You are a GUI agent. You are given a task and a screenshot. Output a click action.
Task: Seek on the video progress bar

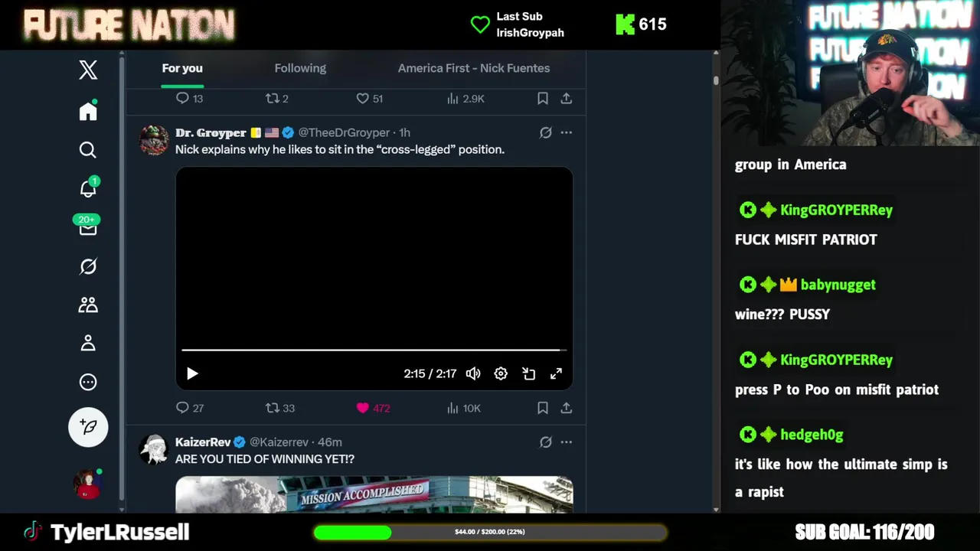point(374,350)
